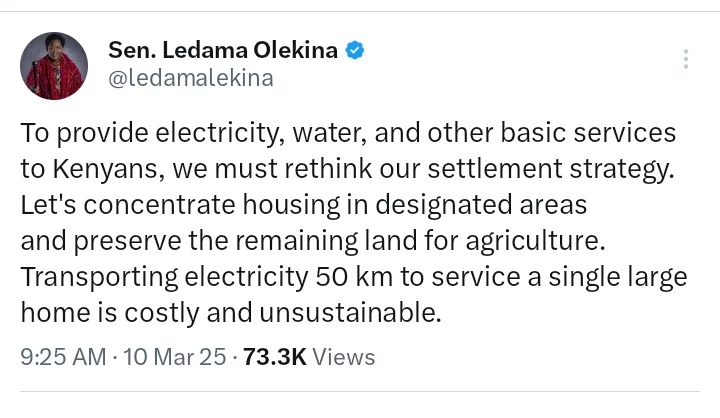The image size is (720, 418).
Task: Click the line "Let's concentrate housing in designated areas"
Action: [x=304, y=205]
